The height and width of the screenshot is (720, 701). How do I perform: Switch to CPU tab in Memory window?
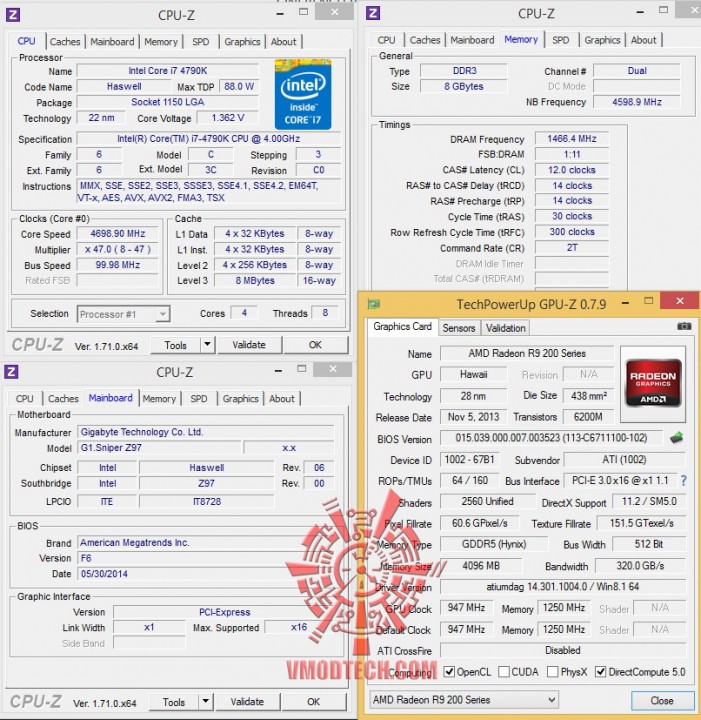point(386,40)
